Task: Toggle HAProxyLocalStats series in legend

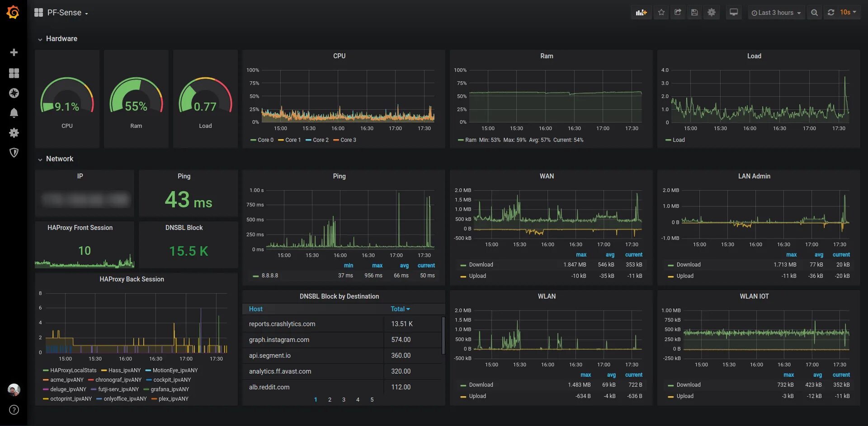Action: 73,370
